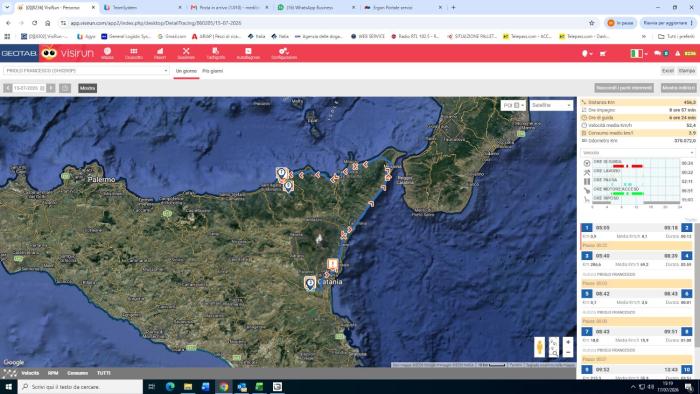Screen dimensions: 700x394
Task: Open the Mappa section in top bar
Action: coord(107,53)
